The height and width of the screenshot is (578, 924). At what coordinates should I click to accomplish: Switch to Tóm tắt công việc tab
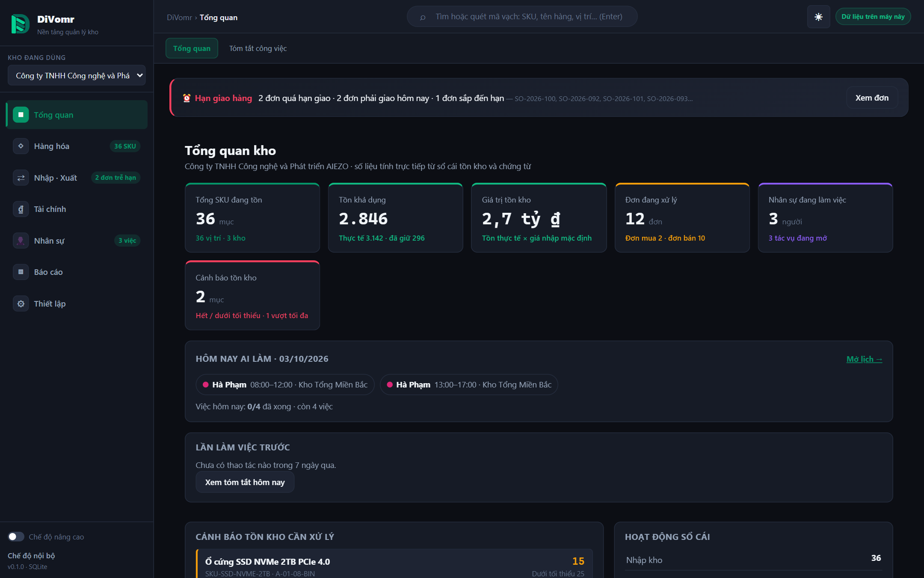tap(258, 48)
